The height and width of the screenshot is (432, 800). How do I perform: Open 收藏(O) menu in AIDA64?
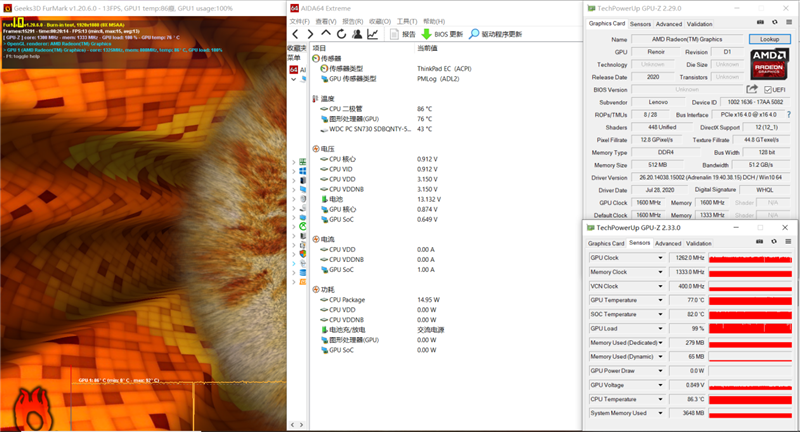click(380, 21)
